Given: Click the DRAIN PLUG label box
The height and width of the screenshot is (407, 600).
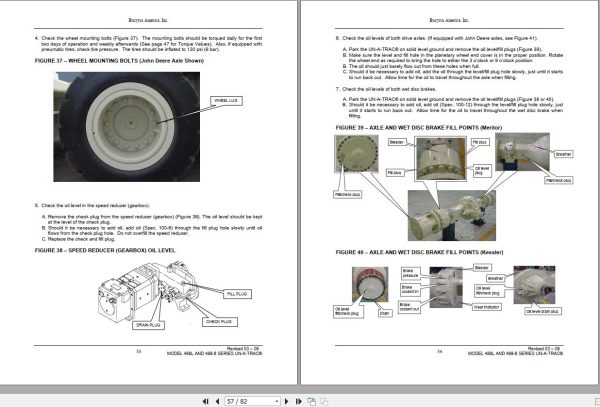Looking at the screenshot, I should [x=148, y=325].
